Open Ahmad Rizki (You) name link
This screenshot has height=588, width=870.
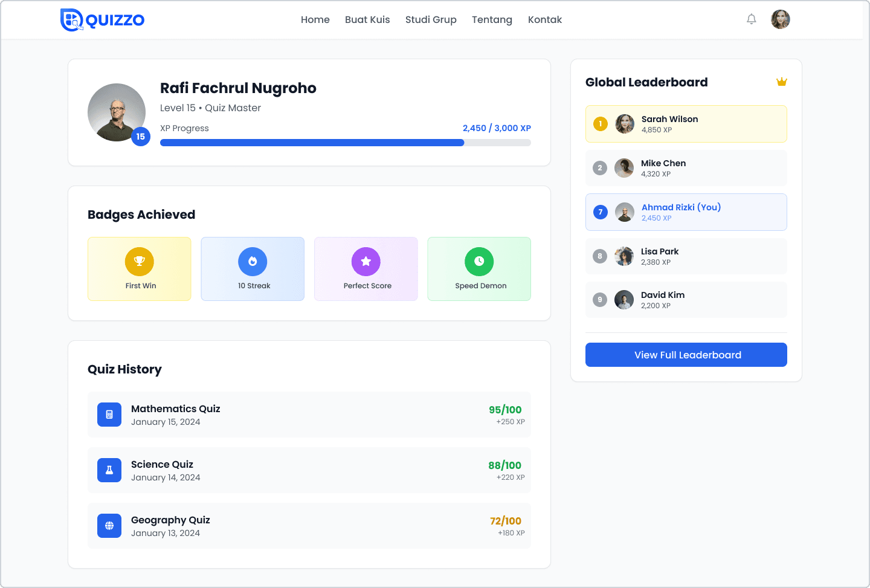681,207
